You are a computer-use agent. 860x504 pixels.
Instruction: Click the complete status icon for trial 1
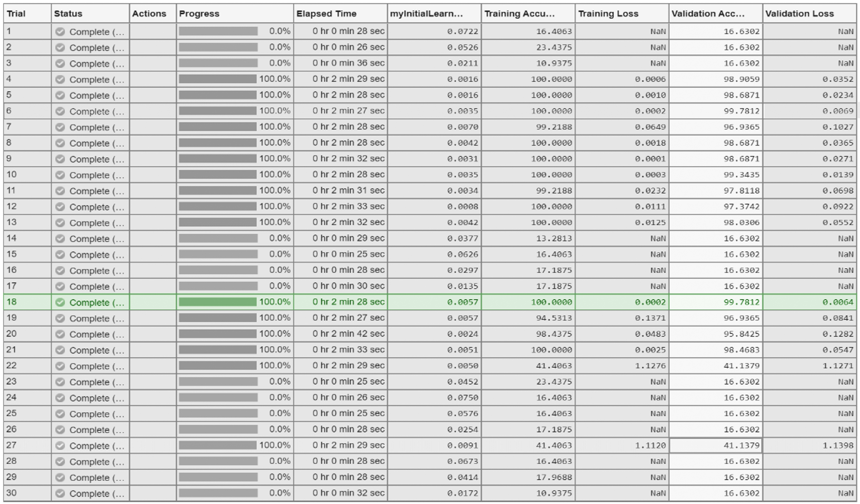click(x=60, y=32)
